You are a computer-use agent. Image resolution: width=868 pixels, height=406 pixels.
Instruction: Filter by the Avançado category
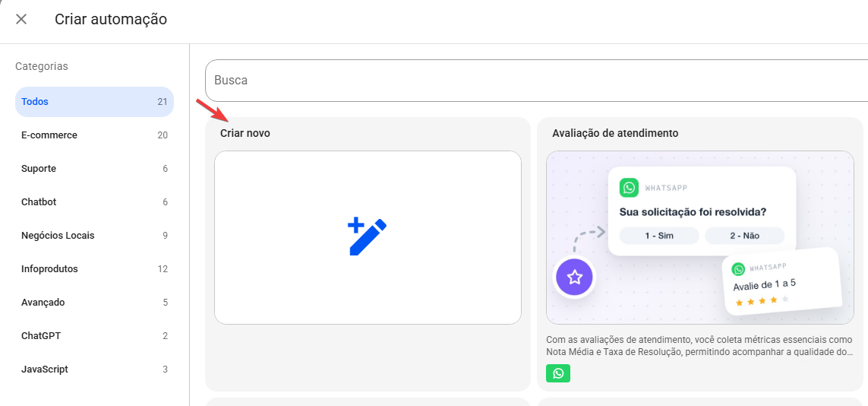(x=94, y=303)
